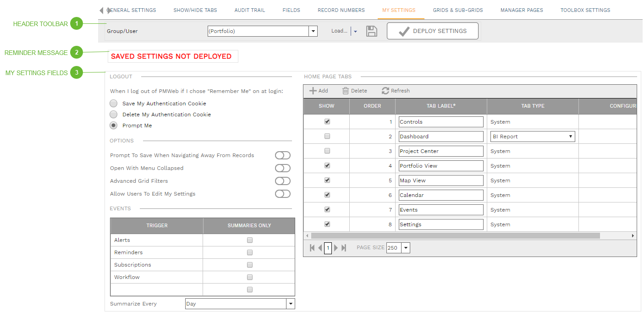Image resolution: width=644 pixels, height=317 pixels.
Task: Jump to the first page pagination icon
Action: tap(312, 247)
